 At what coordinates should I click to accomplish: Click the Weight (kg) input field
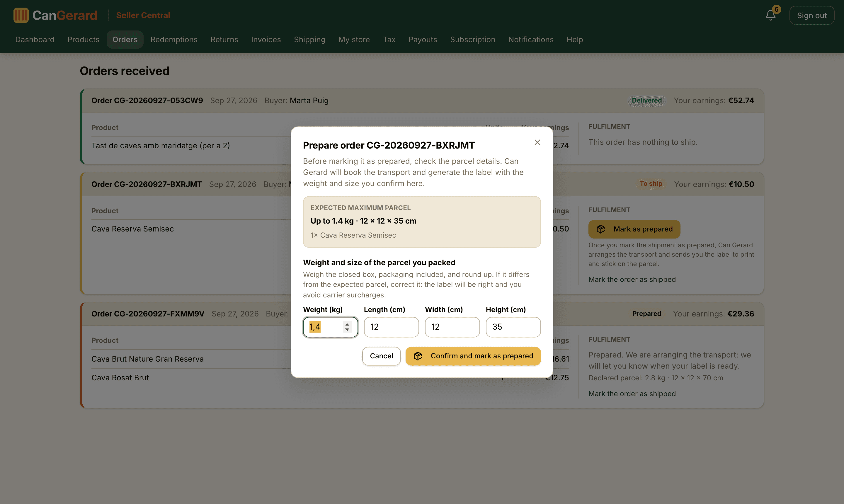click(330, 327)
